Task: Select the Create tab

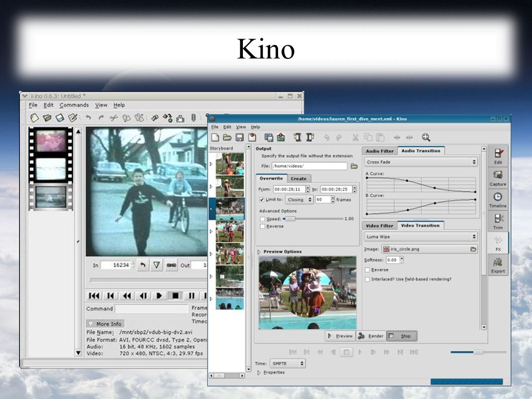Action: pos(299,179)
